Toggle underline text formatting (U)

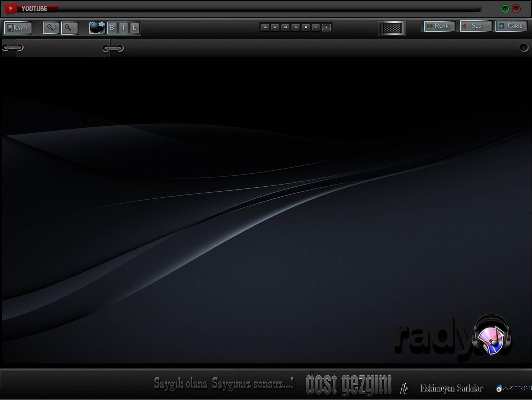coord(135,28)
